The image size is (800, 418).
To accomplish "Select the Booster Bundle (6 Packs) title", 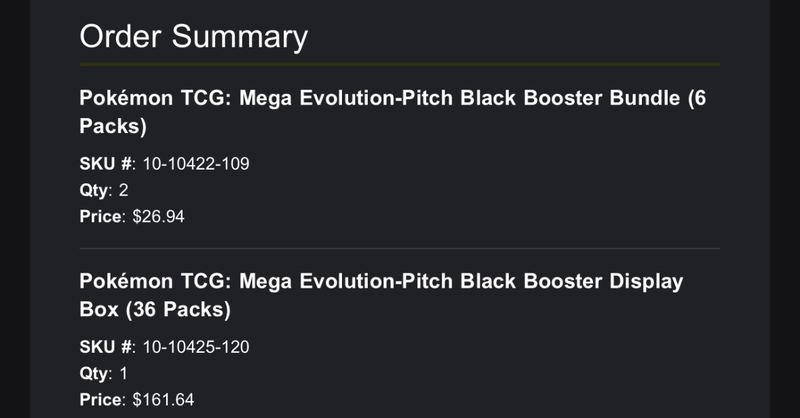I will 392,112.
